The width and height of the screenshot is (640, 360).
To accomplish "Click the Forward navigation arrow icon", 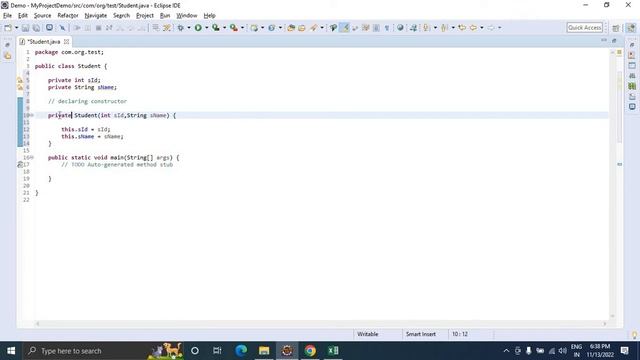I will (491, 28).
